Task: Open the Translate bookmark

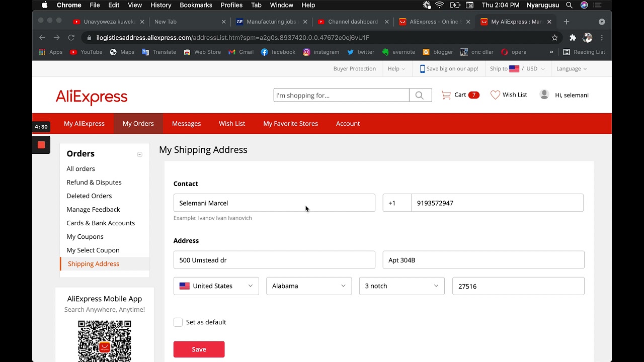Action: 159,52
